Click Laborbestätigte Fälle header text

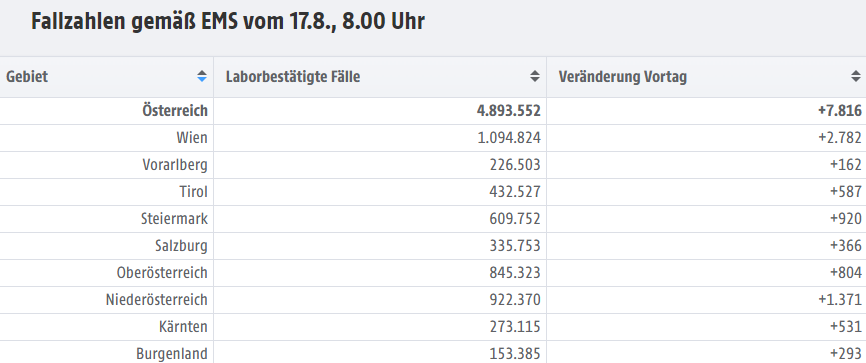coord(293,77)
